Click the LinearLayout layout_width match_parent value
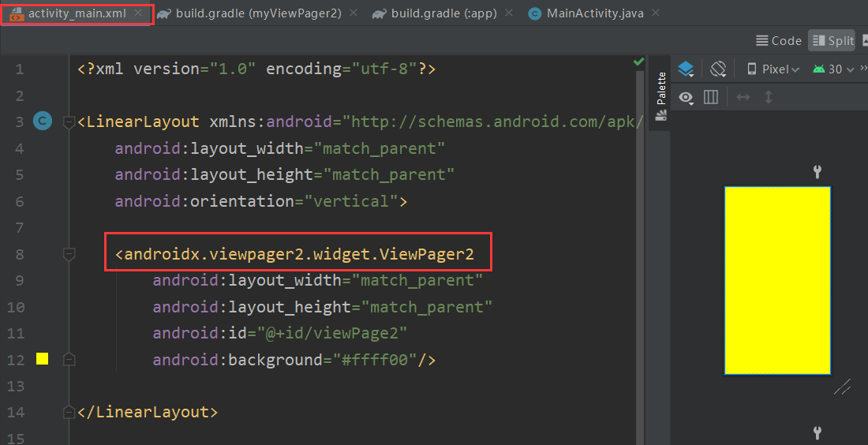The image size is (868, 445). coord(380,148)
